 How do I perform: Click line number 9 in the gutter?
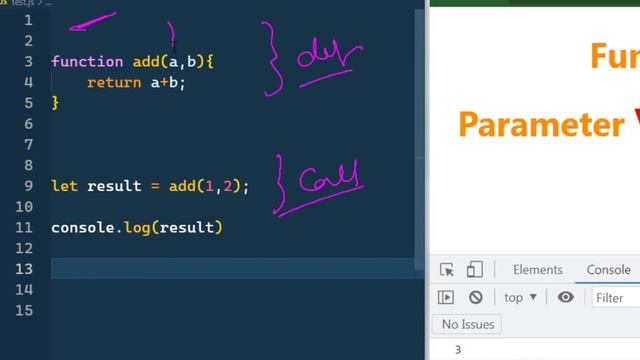[28, 186]
